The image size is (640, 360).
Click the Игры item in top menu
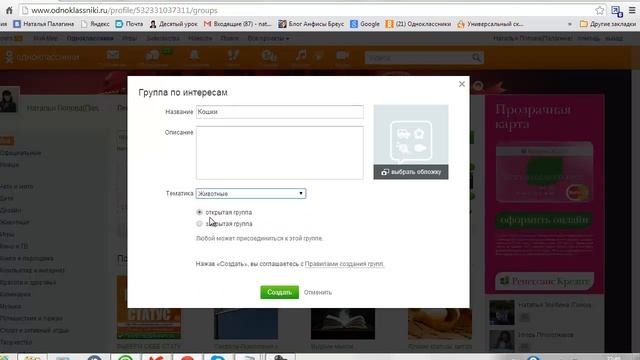pyautogui.click(x=129, y=38)
